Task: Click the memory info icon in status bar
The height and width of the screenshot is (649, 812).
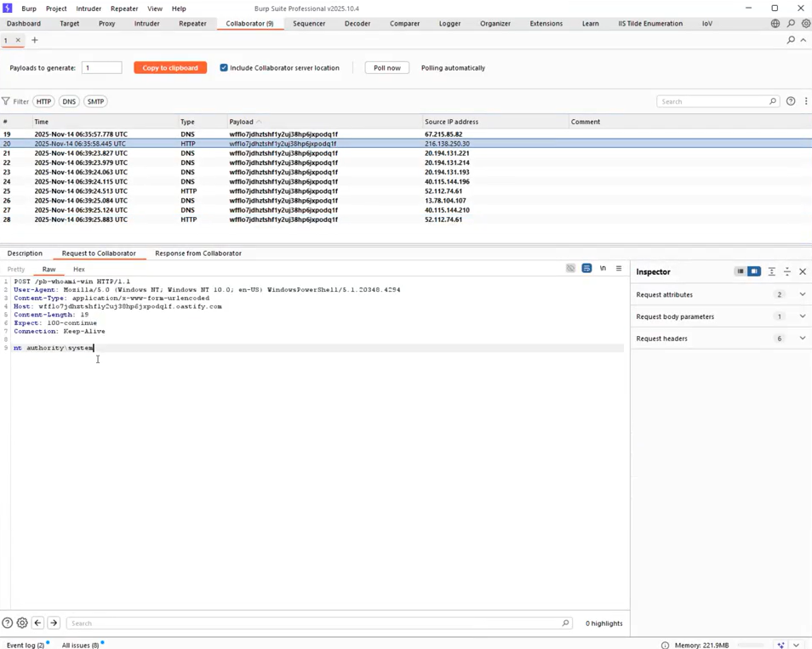Action: [665, 646]
